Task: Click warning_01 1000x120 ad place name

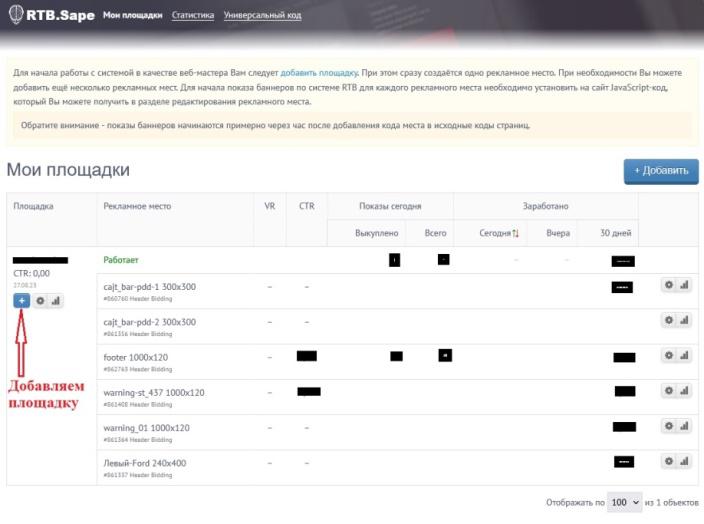Action: point(146,428)
